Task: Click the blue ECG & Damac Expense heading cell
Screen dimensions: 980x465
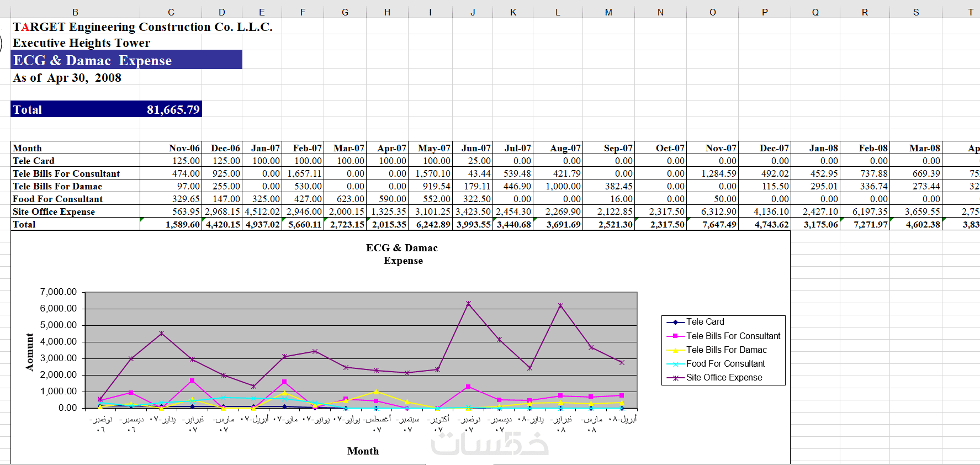Action: [126, 60]
